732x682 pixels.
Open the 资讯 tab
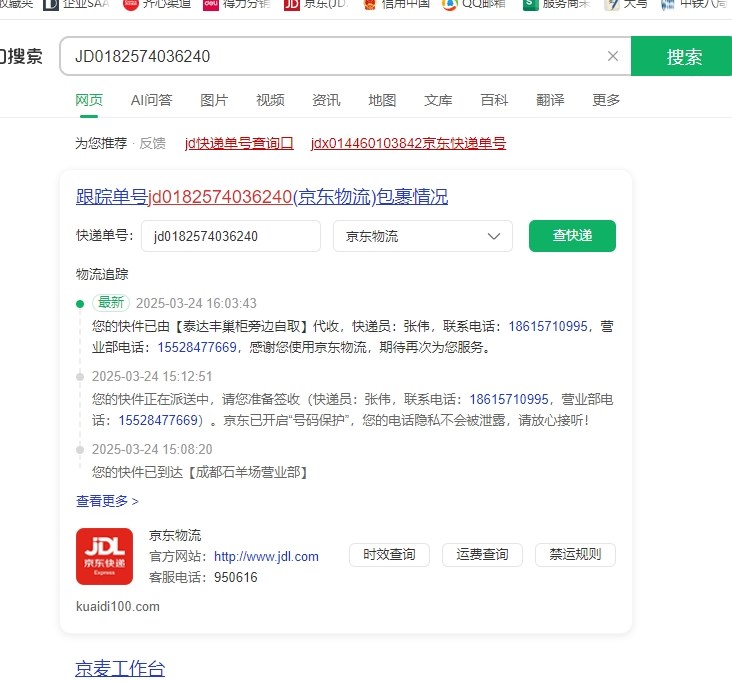(326, 100)
